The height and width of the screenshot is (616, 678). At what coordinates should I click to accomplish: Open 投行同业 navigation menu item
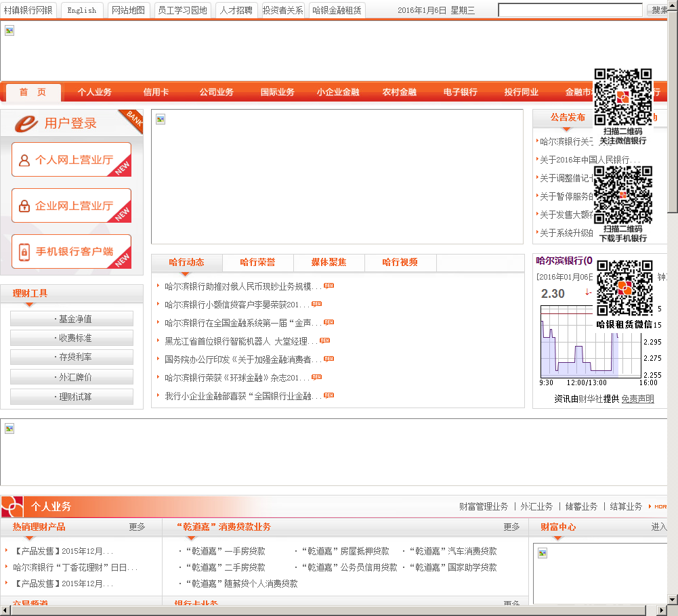[522, 92]
